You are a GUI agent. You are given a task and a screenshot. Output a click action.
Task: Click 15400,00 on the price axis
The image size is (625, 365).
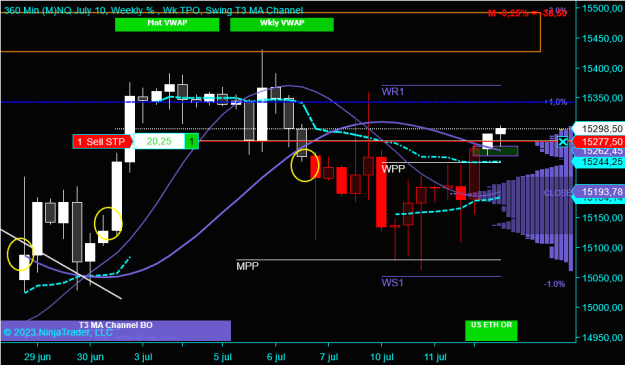point(602,68)
